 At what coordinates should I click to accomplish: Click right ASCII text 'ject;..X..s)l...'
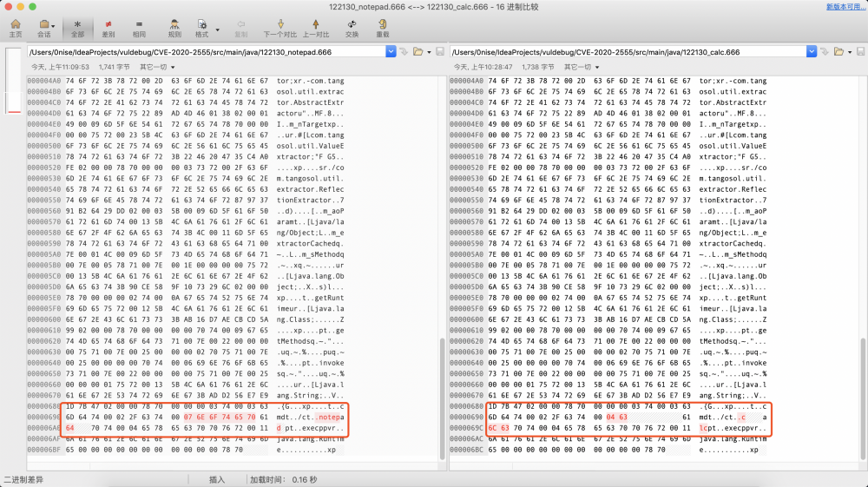pyautogui.click(x=733, y=287)
